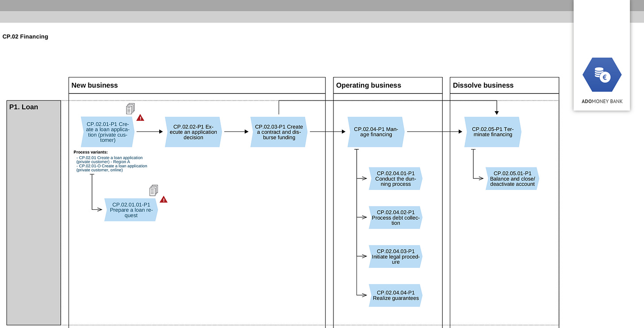The width and height of the screenshot is (644, 328).
Task: Click the documents icon above Create a loan application
Action: click(x=130, y=108)
